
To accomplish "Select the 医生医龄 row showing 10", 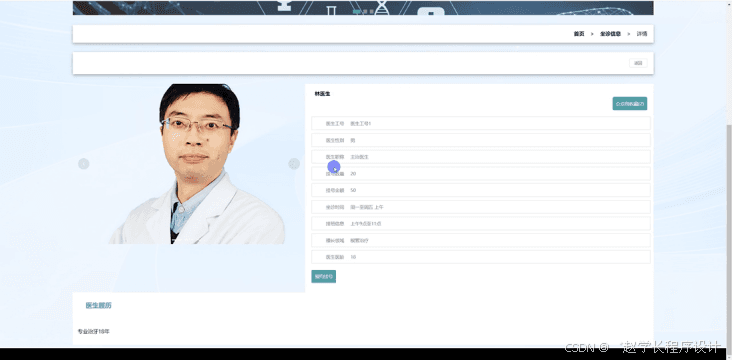I will pyautogui.click(x=481, y=257).
